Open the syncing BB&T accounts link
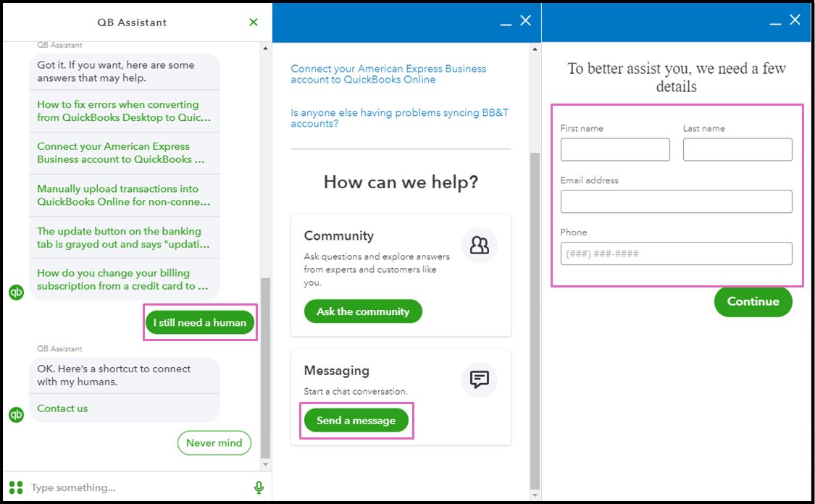 pyautogui.click(x=400, y=118)
